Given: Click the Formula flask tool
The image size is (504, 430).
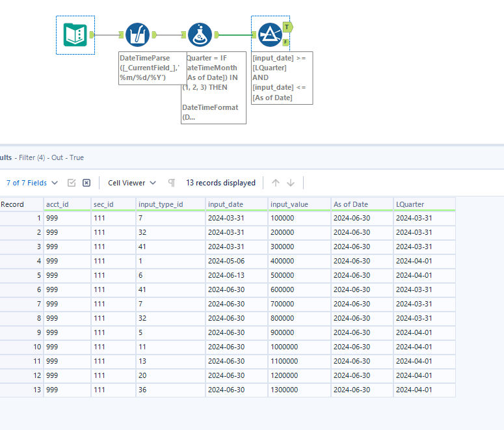Looking at the screenshot, I should pyautogui.click(x=200, y=34).
